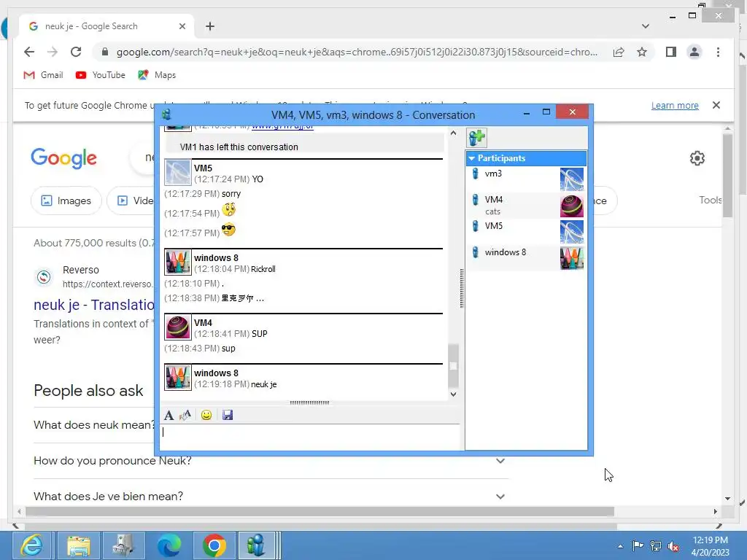747x560 pixels.
Task: Click the conversation window title icon
Action: pos(166,114)
